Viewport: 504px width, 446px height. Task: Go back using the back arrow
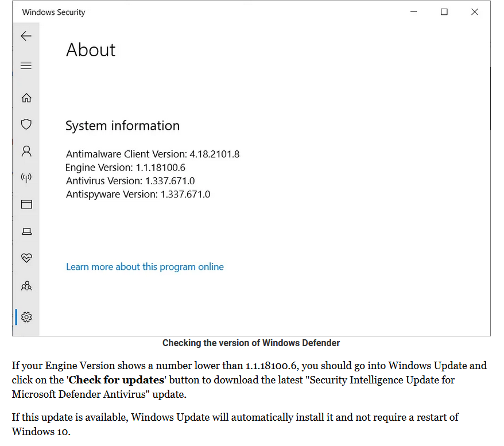[26, 36]
